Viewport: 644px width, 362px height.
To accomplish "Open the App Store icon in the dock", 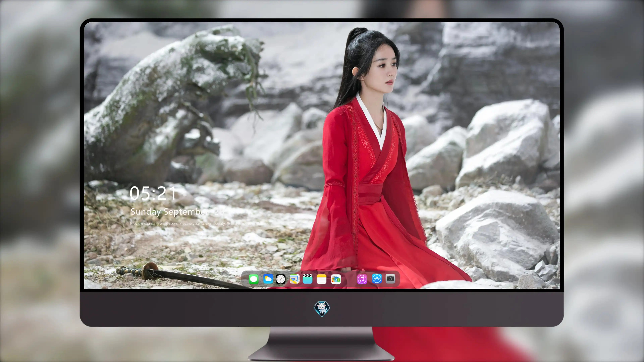I will [x=377, y=279].
